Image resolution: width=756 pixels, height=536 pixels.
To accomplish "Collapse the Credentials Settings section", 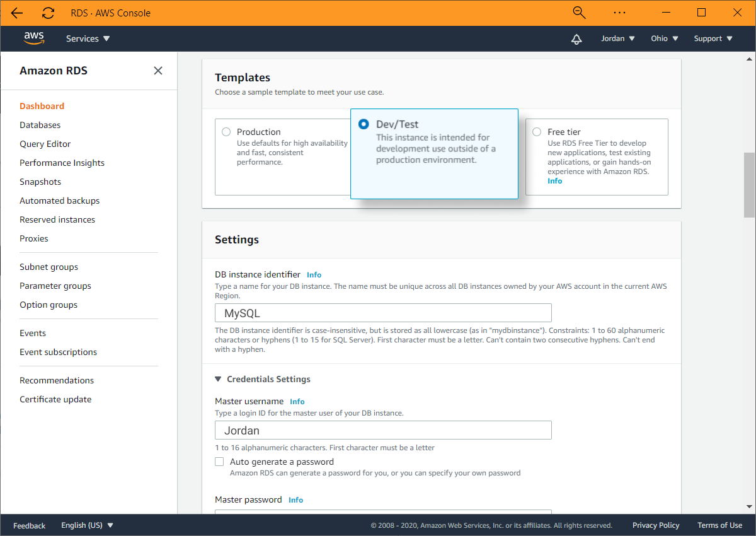I will tap(263, 379).
